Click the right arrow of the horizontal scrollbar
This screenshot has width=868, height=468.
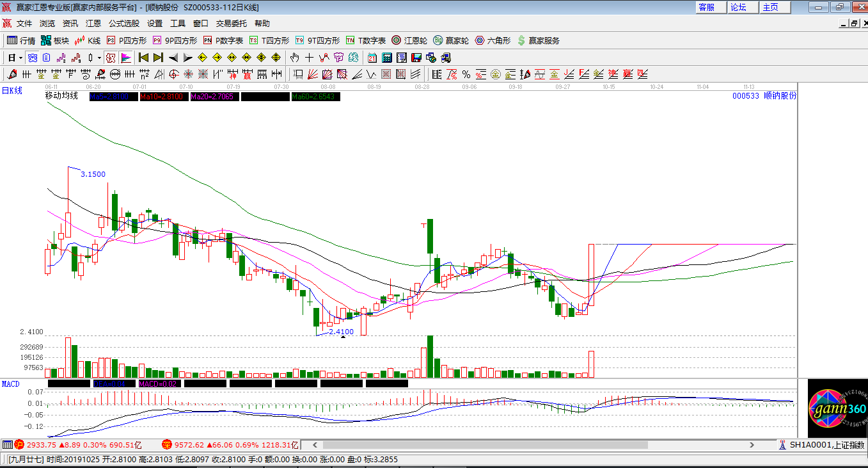(752, 445)
